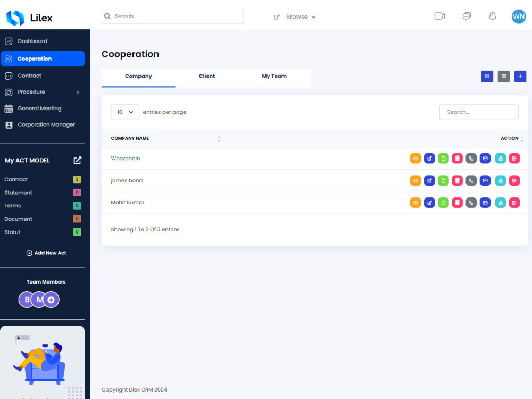Call Woozchain using phone icon
Viewport: 532px width, 399px height.
tap(471, 159)
